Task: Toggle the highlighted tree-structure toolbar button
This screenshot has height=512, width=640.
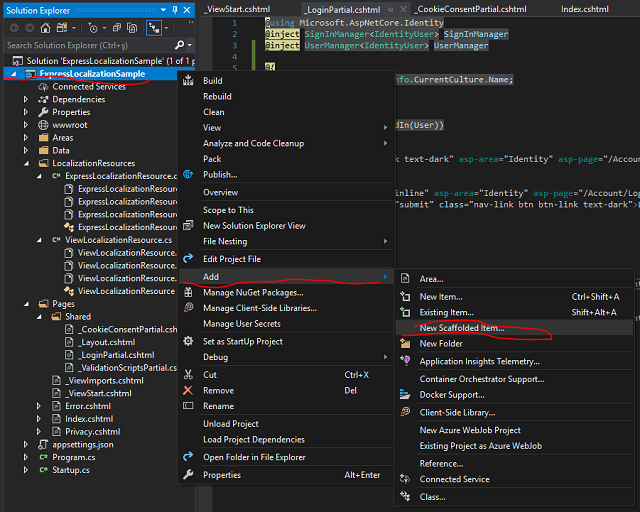Action: [156, 28]
